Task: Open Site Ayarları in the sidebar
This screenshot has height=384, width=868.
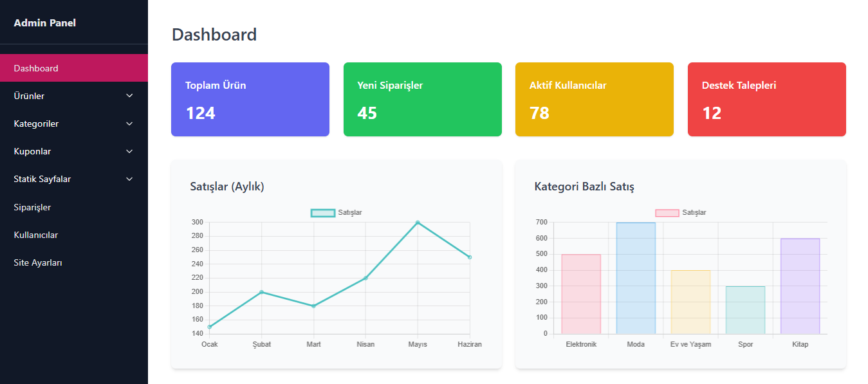Action: [38, 262]
